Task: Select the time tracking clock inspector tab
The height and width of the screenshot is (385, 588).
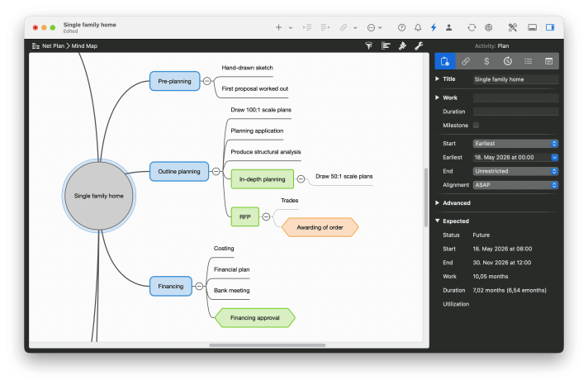Action: click(507, 61)
